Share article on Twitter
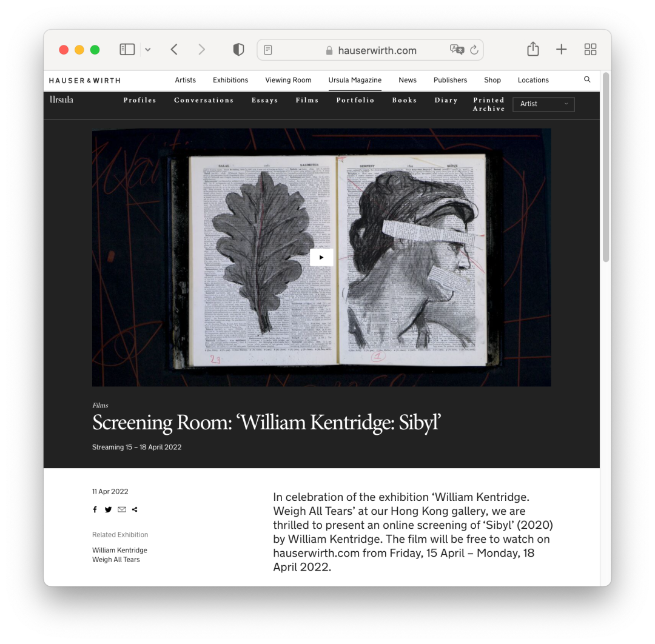This screenshot has height=644, width=655. coord(108,509)
